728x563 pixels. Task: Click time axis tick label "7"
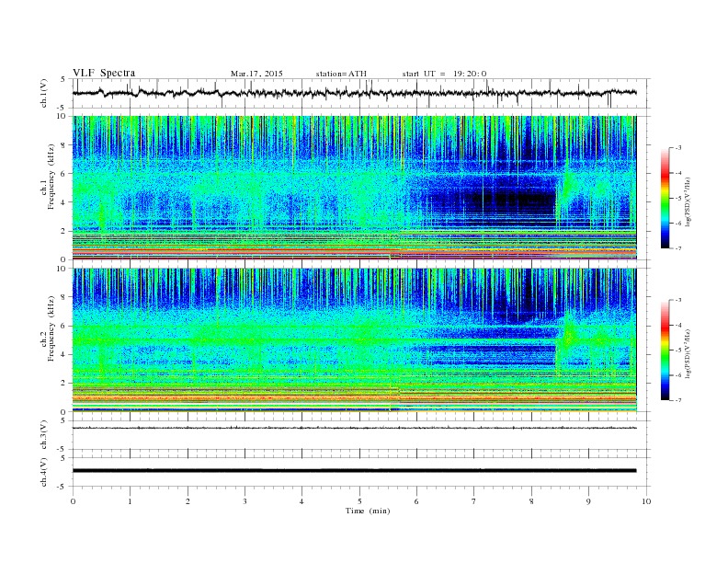(x=474, y=501)
